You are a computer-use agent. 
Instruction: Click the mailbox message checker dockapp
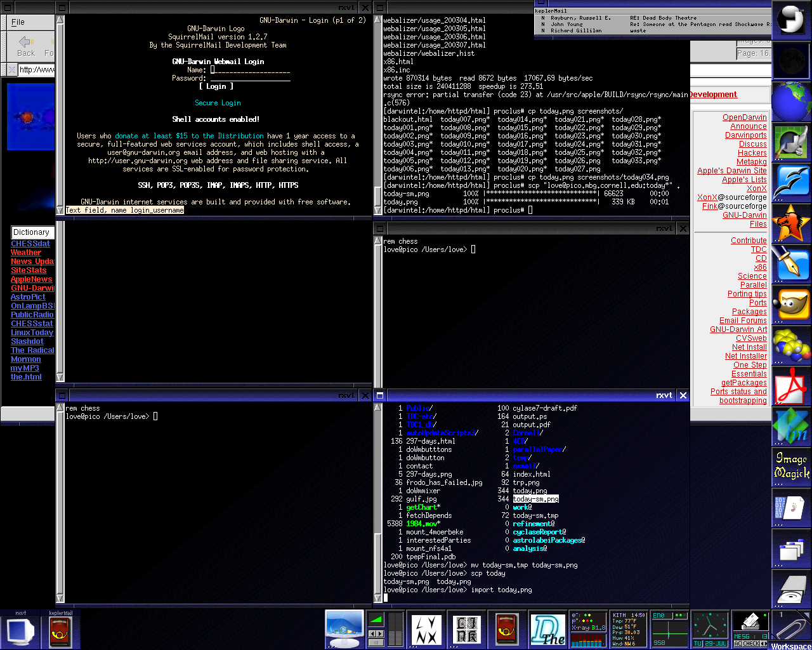click(750, 630)
